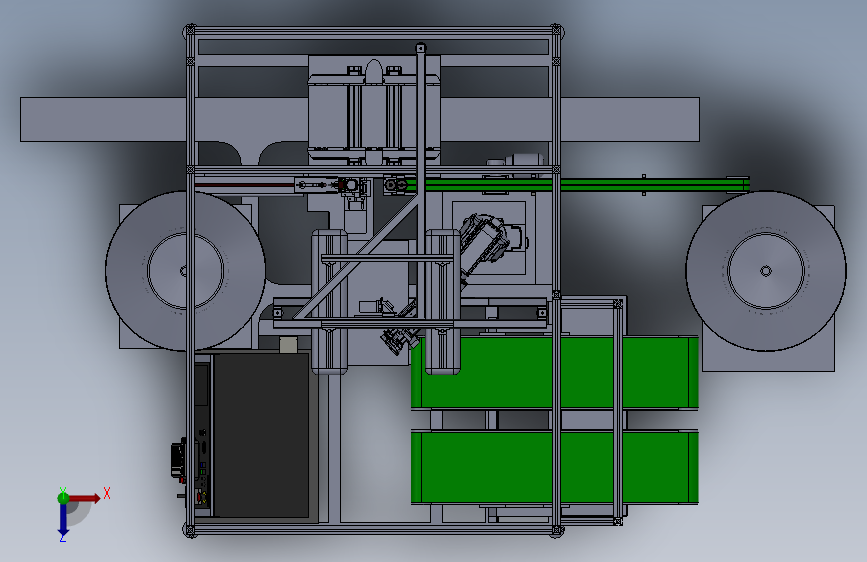This screenshot has width=867, height=562.
Task: Select the large reel wheel on the right
Action: click(766, 271)
